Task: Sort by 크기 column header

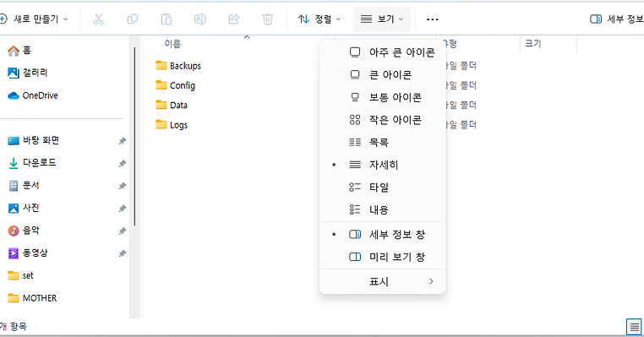Action: point(533,44)
